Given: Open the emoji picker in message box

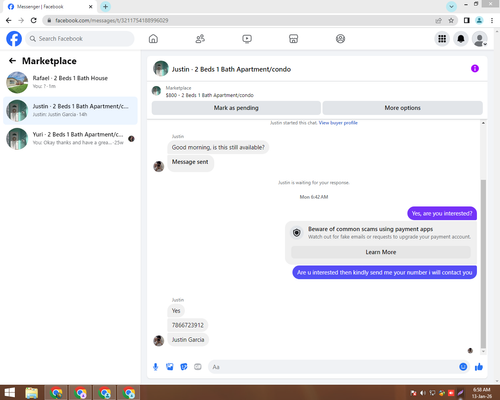Looking at the screenshot, I should pos(463,367).
